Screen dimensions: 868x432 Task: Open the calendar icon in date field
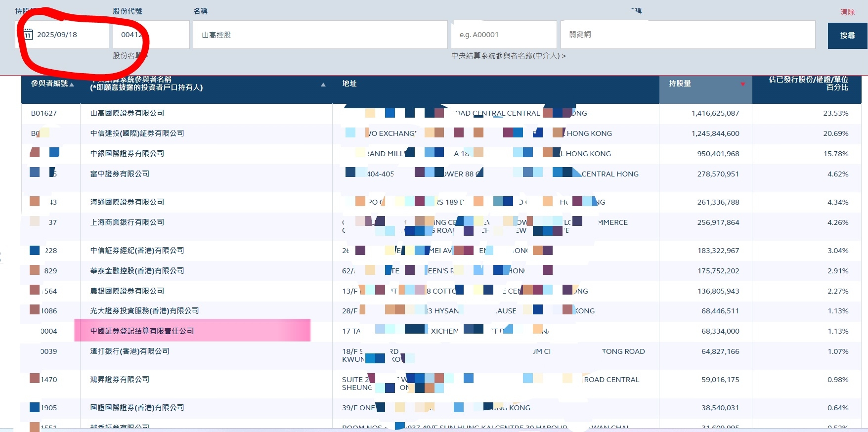click(28, 35)
